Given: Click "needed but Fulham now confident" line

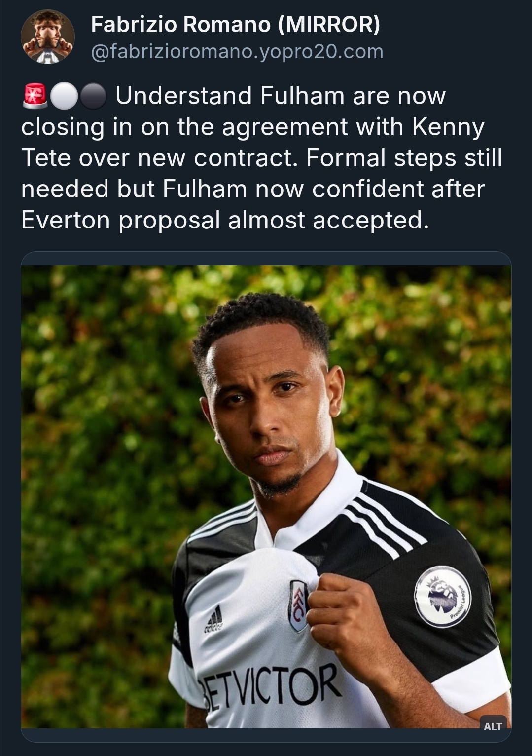Looking at the screenshot, I should click(252, 189).
